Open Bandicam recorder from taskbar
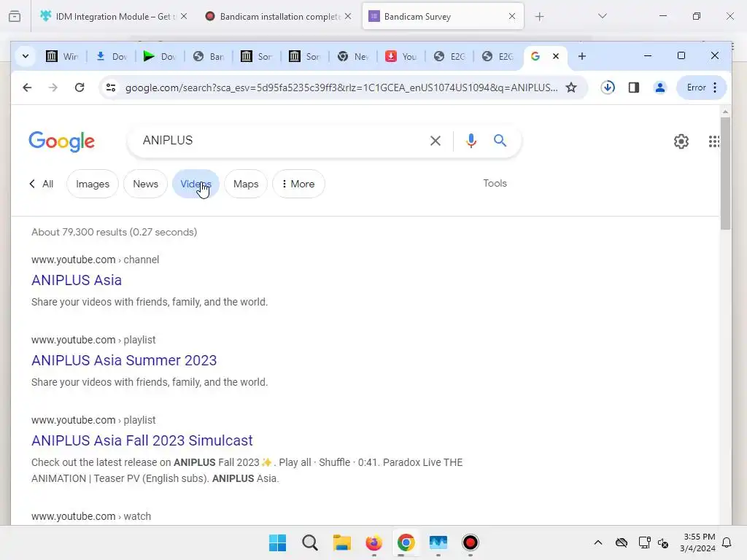Viewport: 747px width, 560px height. coord(471,542)
